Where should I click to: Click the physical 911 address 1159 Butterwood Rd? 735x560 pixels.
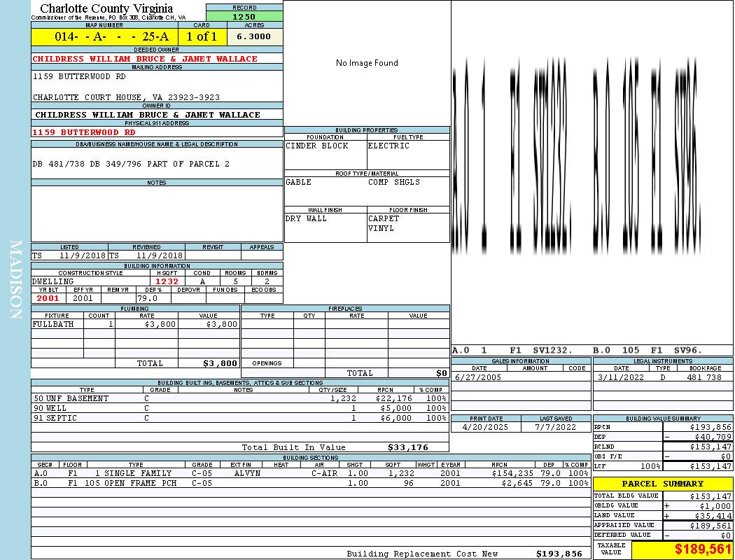coord(84,132)
